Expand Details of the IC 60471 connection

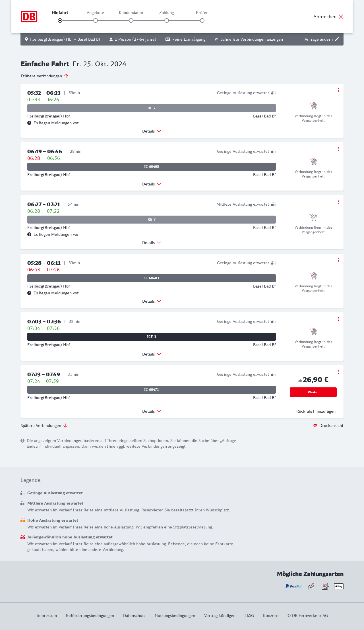click(x=152, y=411)
